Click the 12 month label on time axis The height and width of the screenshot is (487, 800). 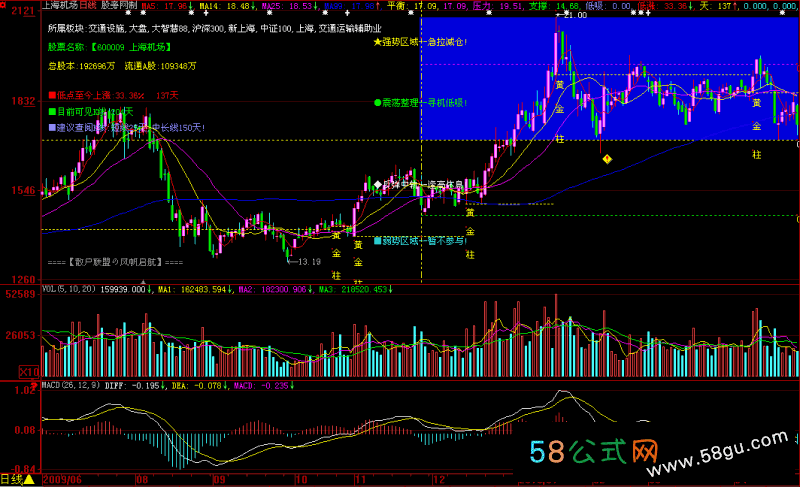click(x=439, y=479)
